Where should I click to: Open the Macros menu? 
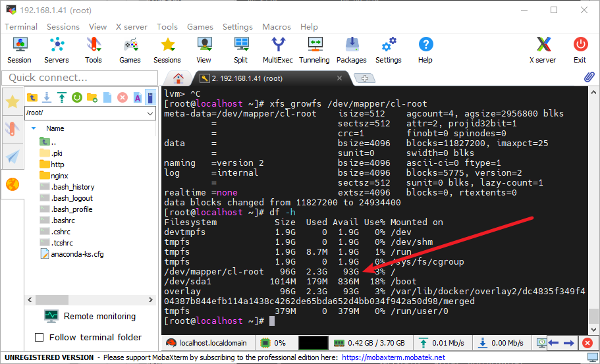pos(277,27)
